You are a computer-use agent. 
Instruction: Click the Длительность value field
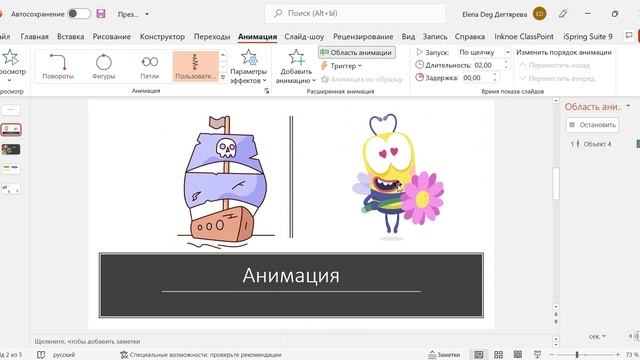pos(487,65)
